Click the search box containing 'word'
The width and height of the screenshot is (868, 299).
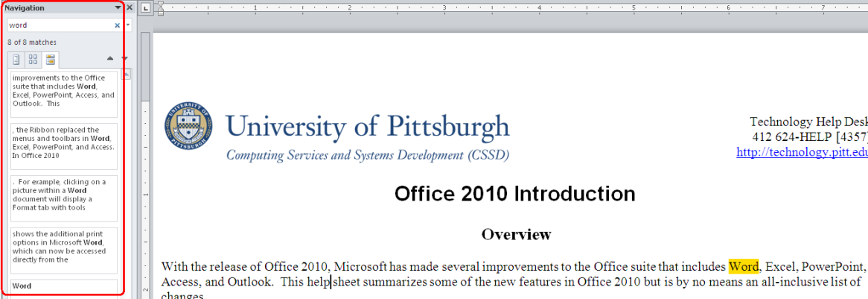tap(61, 25)
